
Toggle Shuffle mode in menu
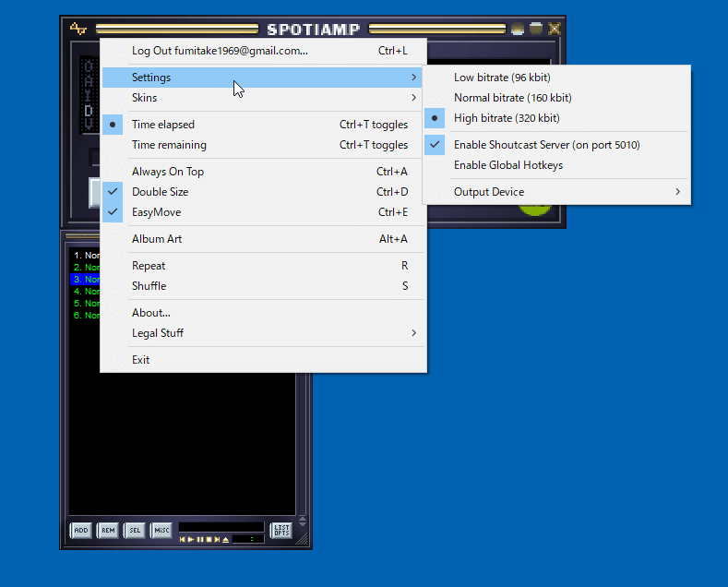pos(263,285)
